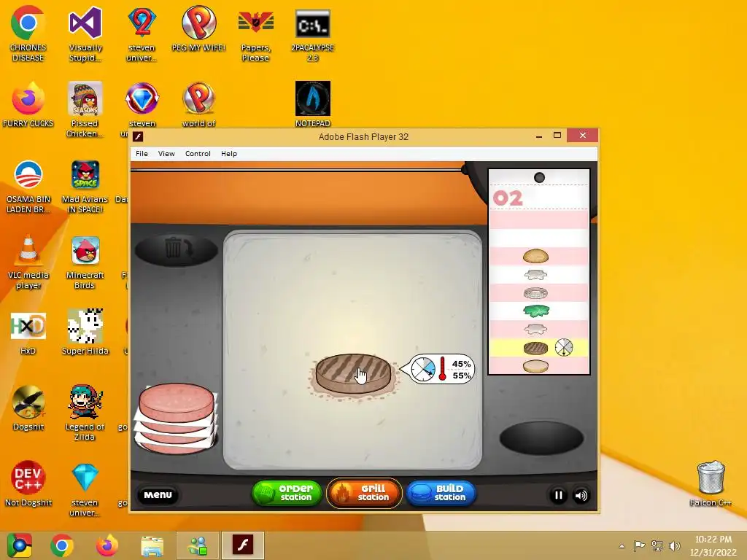The image size is (747, 560).
Task: Select the Not Dogshit Dev-C++ icon
Action: tap(28, 483)
